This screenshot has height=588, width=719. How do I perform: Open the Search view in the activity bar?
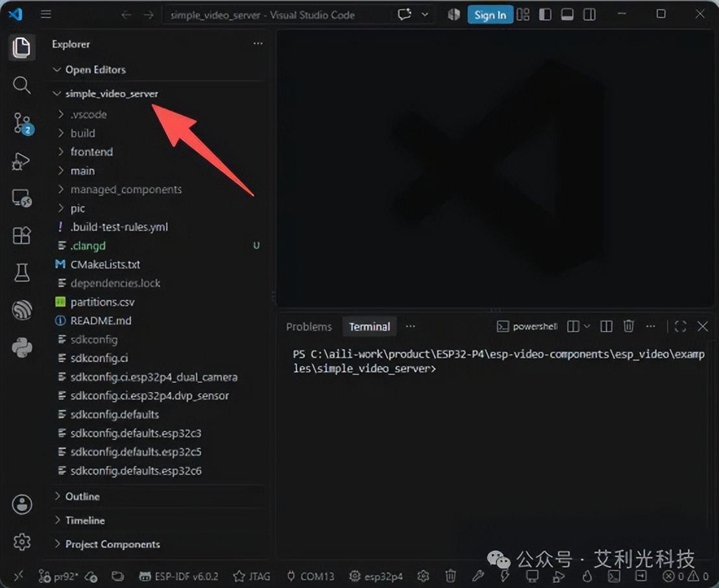(x=21, y=85)
